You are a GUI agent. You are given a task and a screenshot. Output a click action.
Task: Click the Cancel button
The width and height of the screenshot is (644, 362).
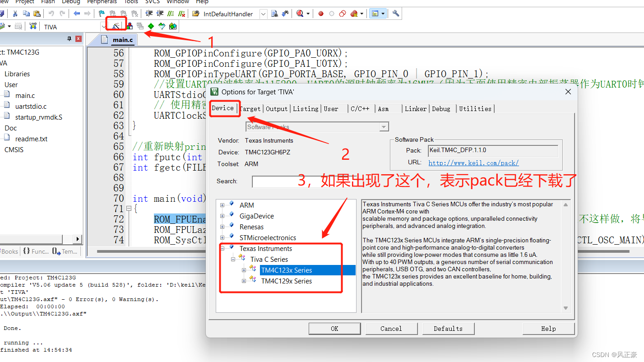391,329
